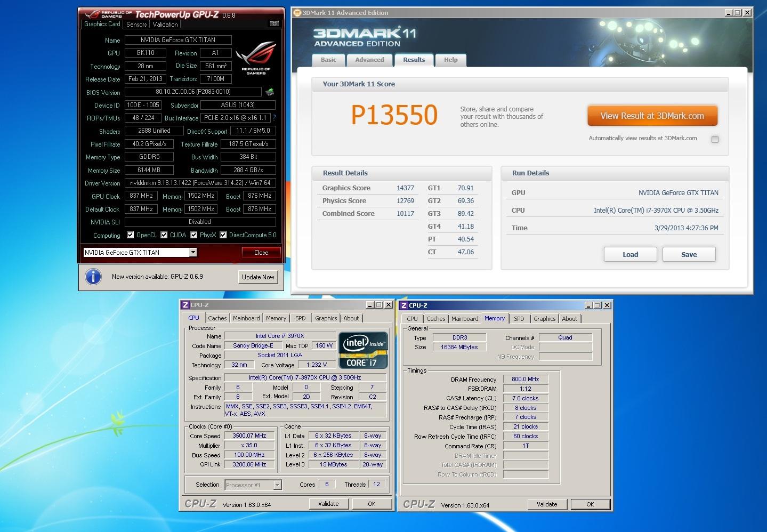The width and height of the screenshot is (767, 532).
Task: Close the 3DMark 11 window
Action: (x=747, y=13)
